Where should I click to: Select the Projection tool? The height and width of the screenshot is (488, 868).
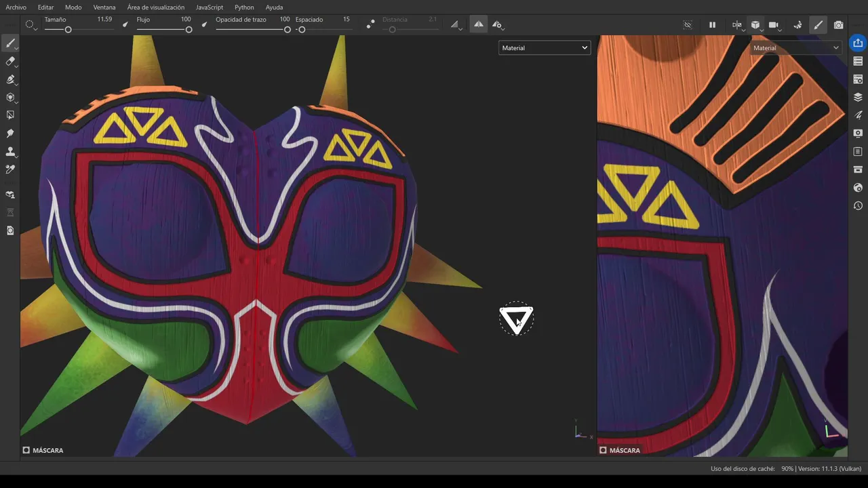(x=10, y=79)
